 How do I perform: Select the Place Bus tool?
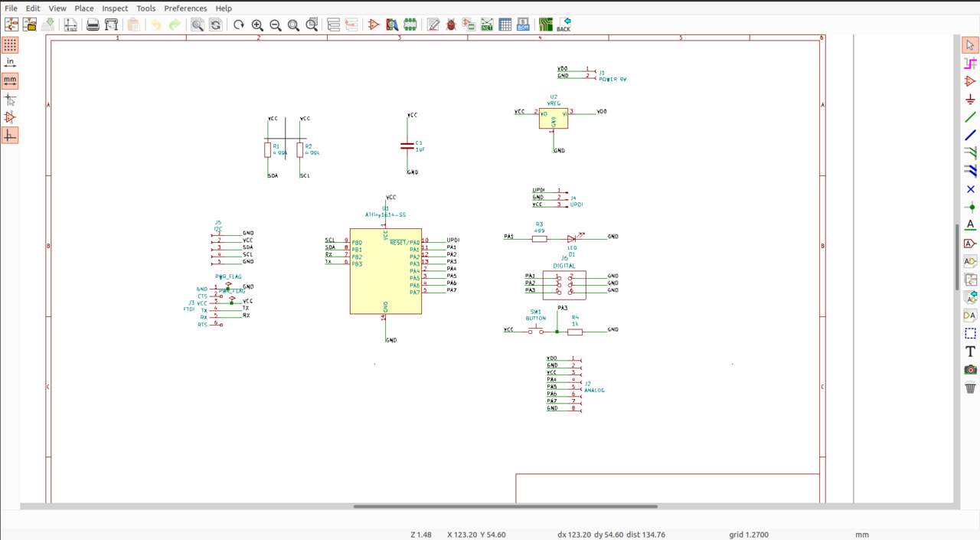pos(970,135)
